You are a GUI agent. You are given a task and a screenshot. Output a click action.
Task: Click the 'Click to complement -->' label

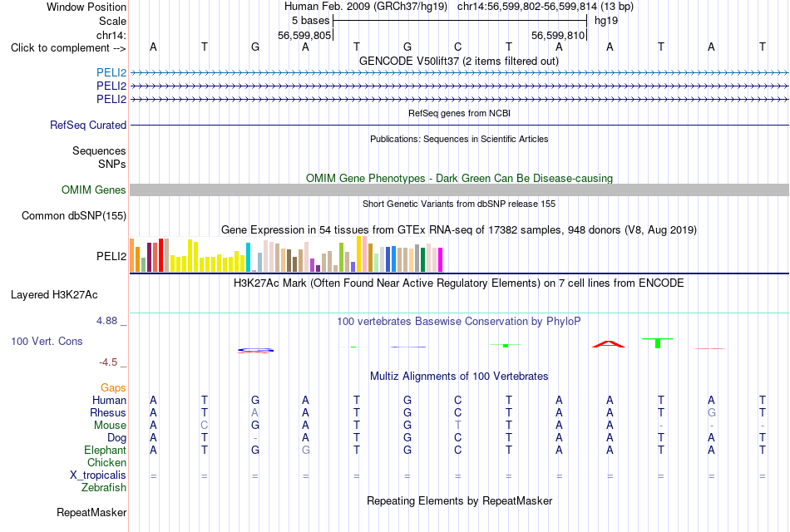[68, 48]
